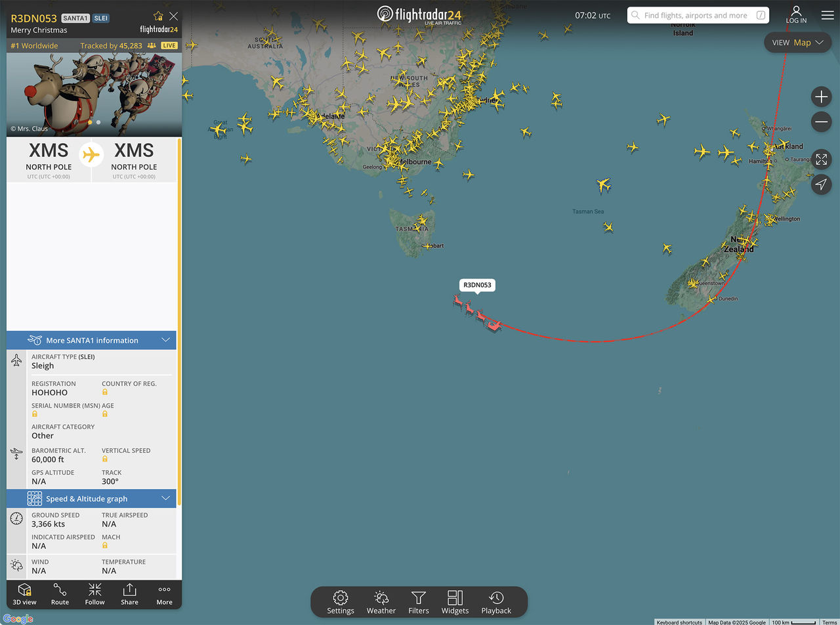Switch to the second photo dot indicator
This screenshot has height=625, width=840.
(x=98, y=122)
